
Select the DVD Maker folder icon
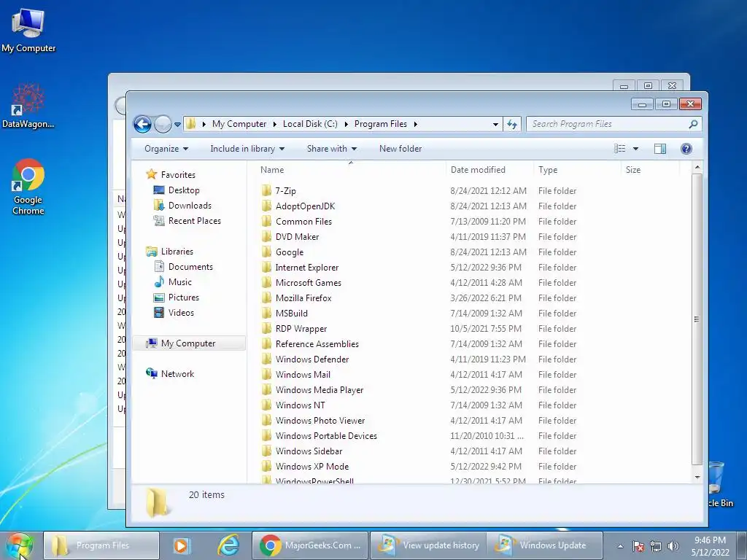[266, 237]
